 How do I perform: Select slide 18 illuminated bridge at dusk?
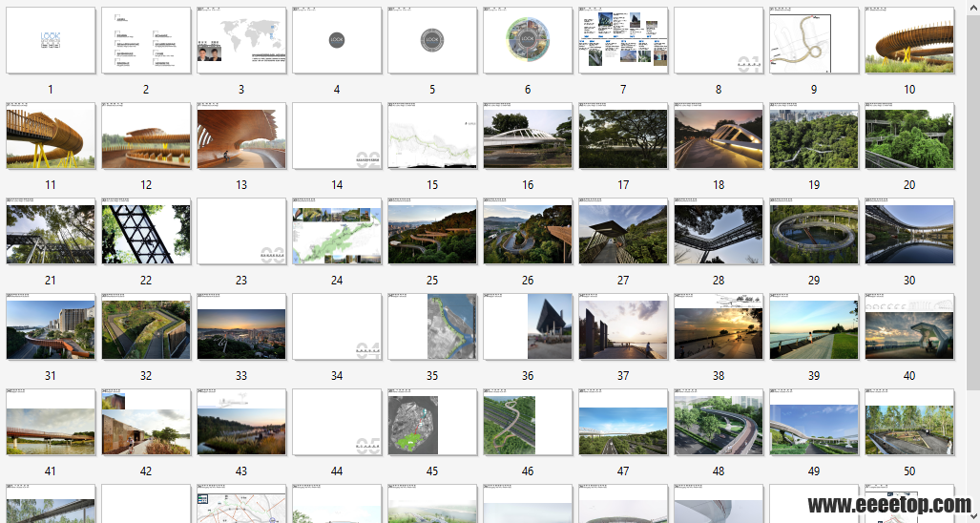point(719,136)
